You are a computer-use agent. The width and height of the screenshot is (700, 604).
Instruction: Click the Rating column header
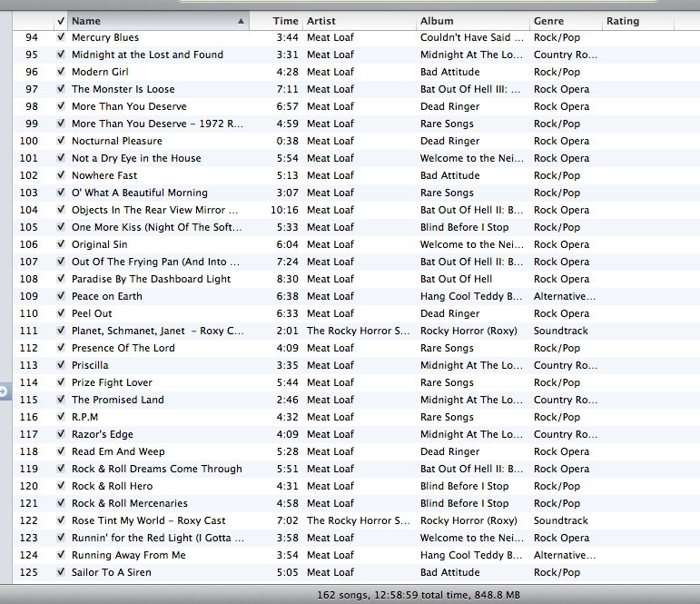coord(623,21)
